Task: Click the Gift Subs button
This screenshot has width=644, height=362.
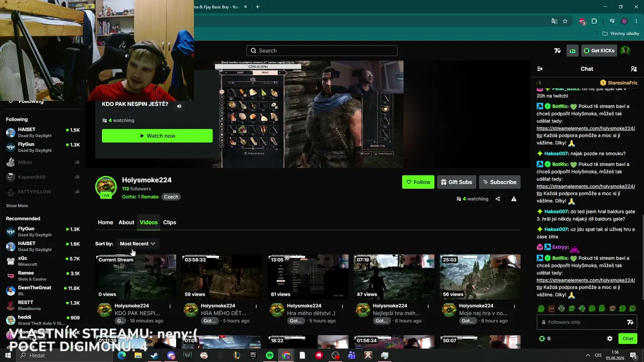Action: pyautogui.click(x=456, y=182)
